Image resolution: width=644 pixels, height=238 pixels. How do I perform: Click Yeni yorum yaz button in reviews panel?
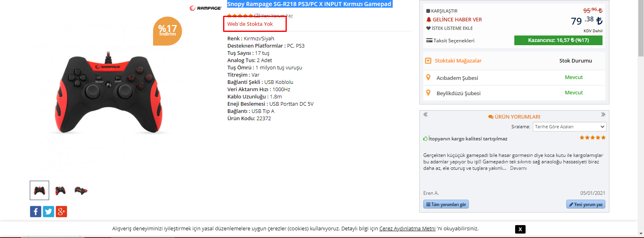(x=586, y=205)
